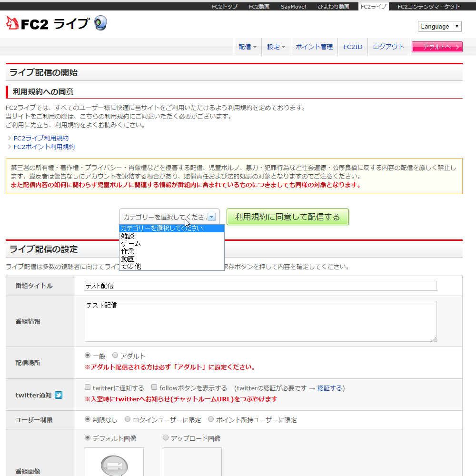Open the 配信 dropdown menu
The height and width of the screenshot is (476, 476).
[247, 47]
